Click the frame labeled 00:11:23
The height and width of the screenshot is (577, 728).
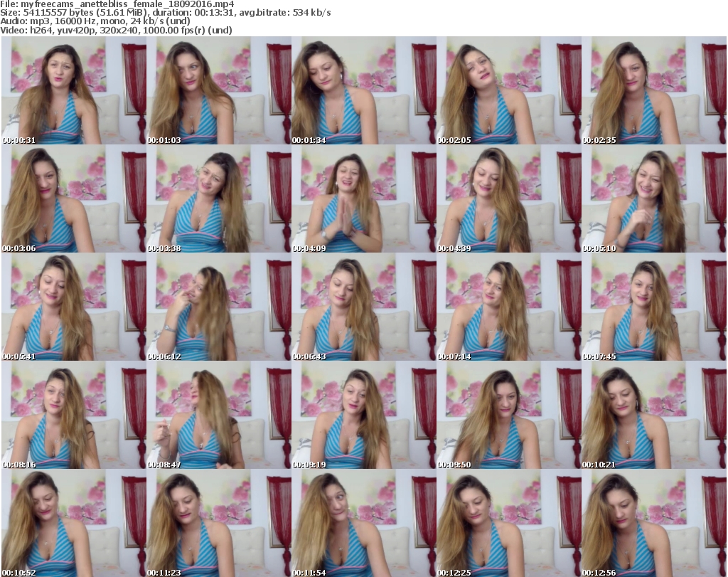coord(219,523)
